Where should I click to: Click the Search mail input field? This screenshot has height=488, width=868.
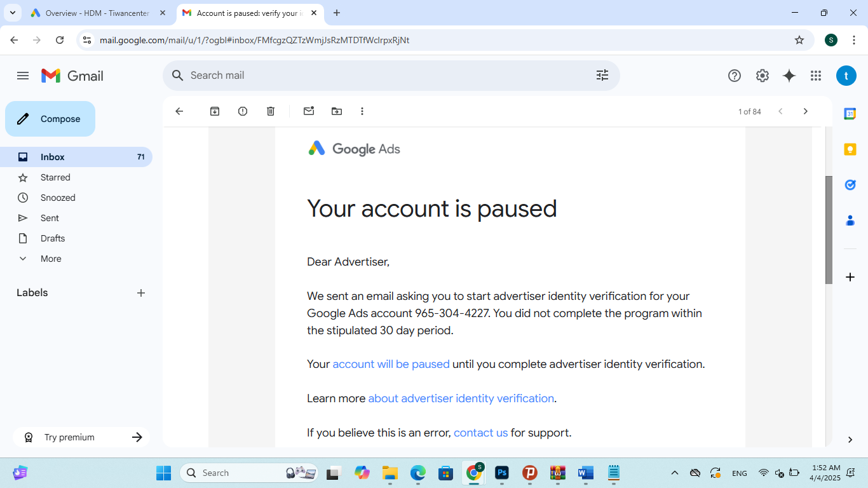381,76
